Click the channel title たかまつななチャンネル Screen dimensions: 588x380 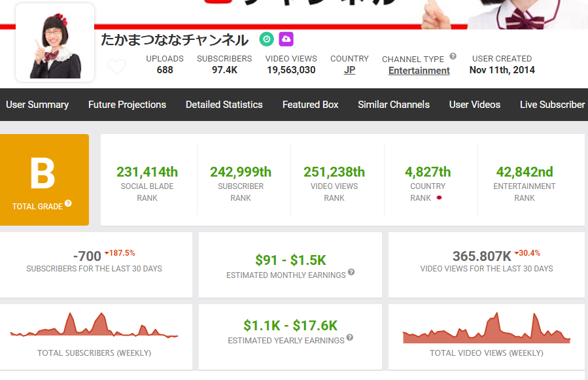(175, 40)
